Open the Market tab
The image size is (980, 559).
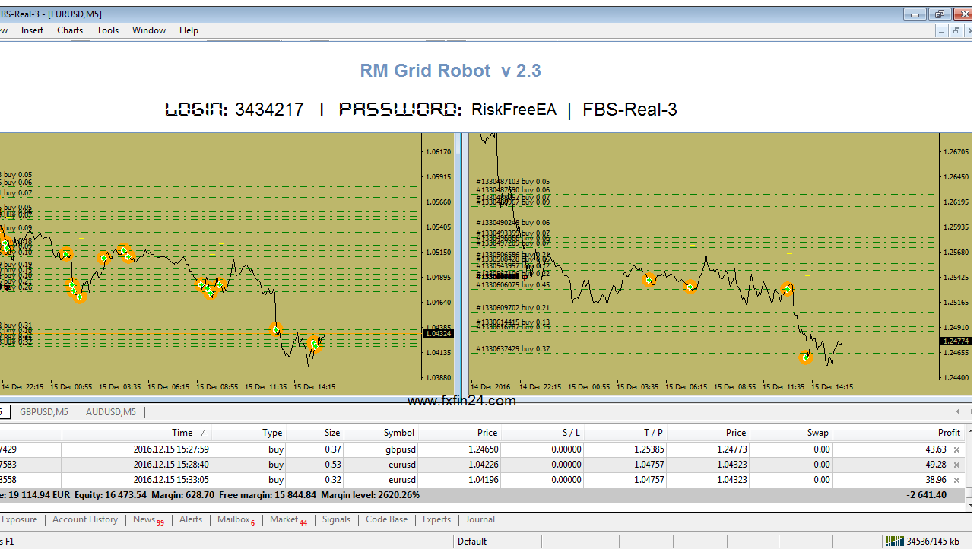pyautogui.click(x=287, y=520)
